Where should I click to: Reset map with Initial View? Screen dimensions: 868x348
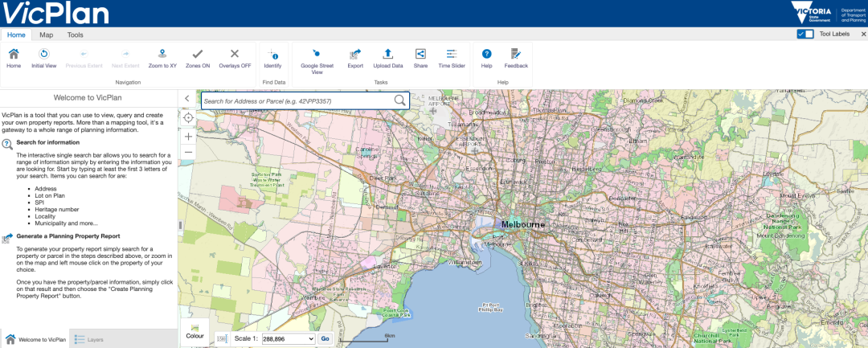click(x=43, y=58)
